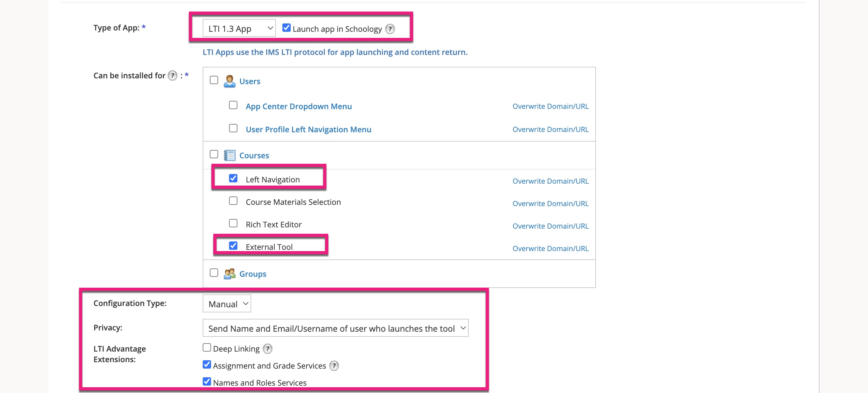This screenshot has height=393, width=868.
Task: Click Overwrite Domain/URL for App Center Dropdown Menu
Action: coord(550,106)
